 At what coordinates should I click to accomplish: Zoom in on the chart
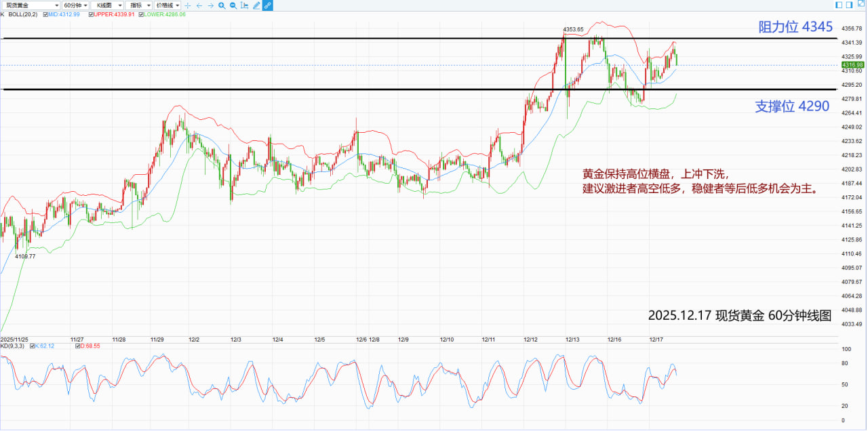click(x=222, y=5)
